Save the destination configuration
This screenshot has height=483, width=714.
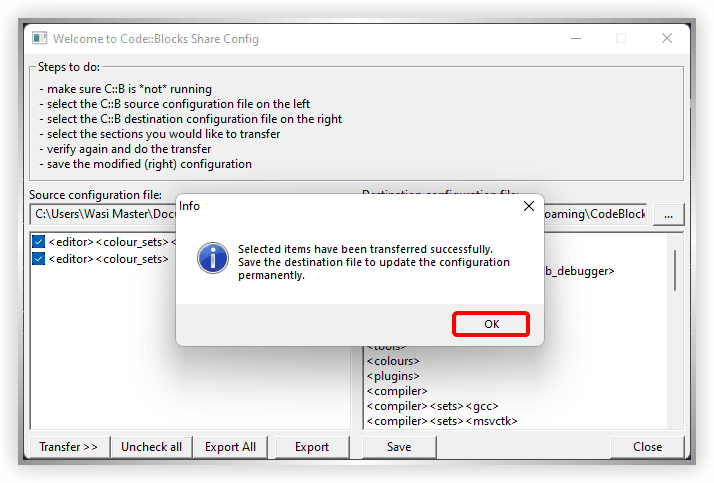point(399,447)
